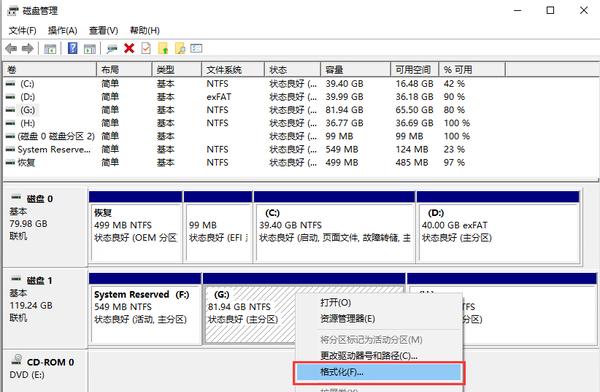Image resolution: width=600 pixels, height=392 pixels.
Task: Click the 磁盘 1 disk icon
Action: (x=16, y=279)
